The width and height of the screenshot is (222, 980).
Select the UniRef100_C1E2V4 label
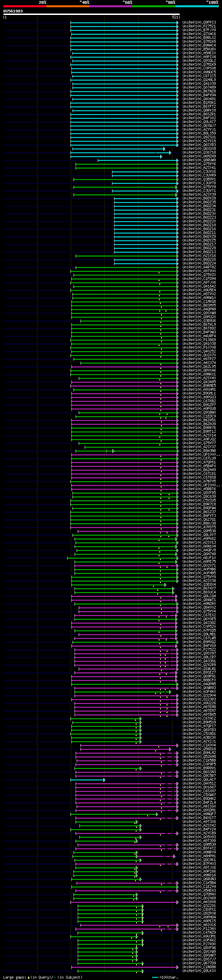[x=199, y=887]
